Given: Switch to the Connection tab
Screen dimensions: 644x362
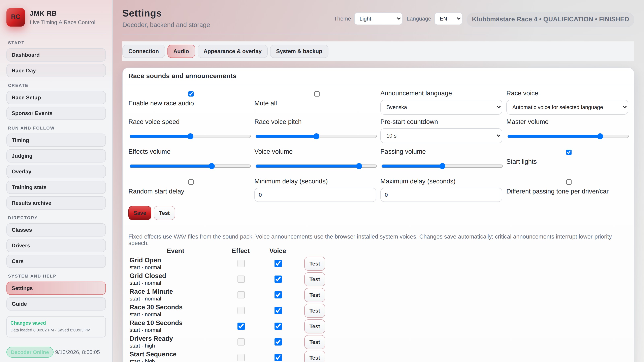Looking at the screenshot, I should click(x=143, y=51).
